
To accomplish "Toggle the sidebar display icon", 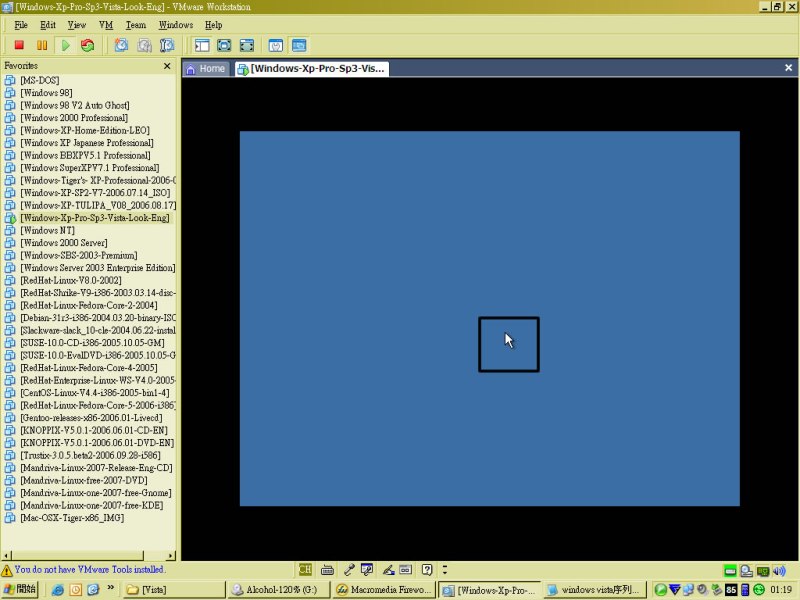I will pos(202,45).
